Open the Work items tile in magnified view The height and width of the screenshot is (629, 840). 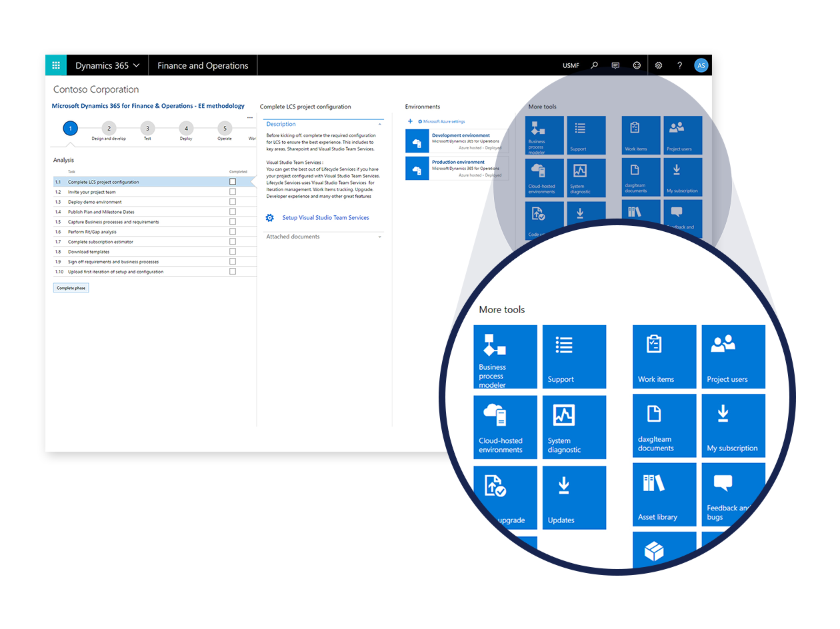(x=665, y=356)
